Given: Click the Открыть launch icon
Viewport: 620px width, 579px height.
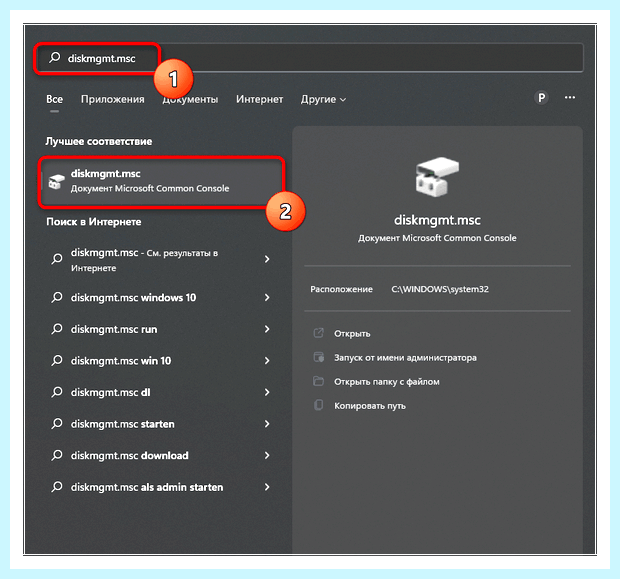Looking at the screenshot, I should click(x=319, y=333).
